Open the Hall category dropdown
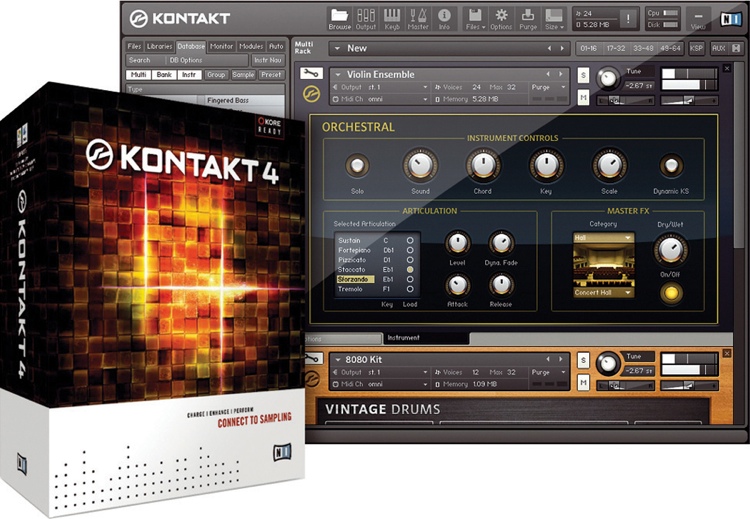 (x=603, y=238)
